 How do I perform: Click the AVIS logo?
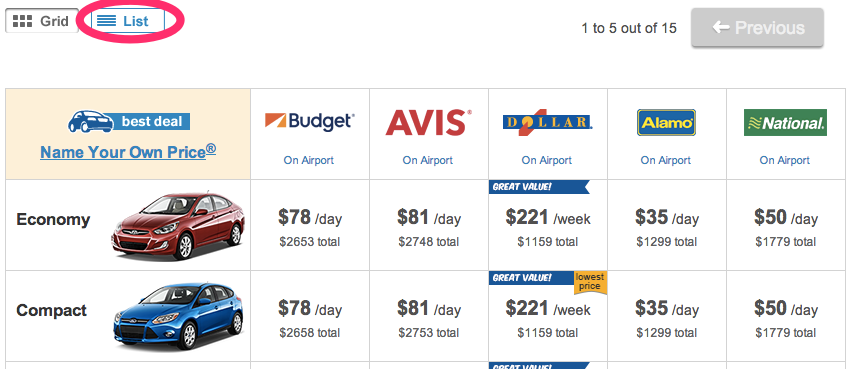429,123
